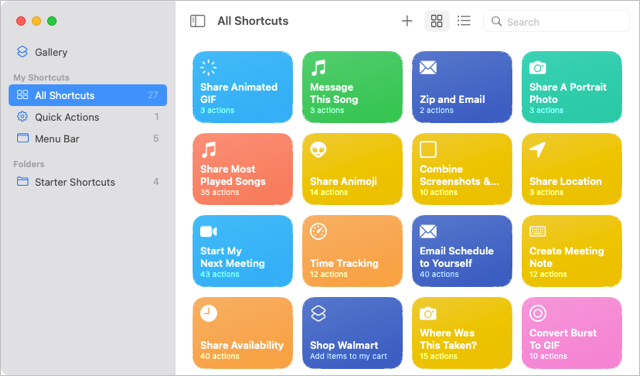Switch to grid view

437,21
